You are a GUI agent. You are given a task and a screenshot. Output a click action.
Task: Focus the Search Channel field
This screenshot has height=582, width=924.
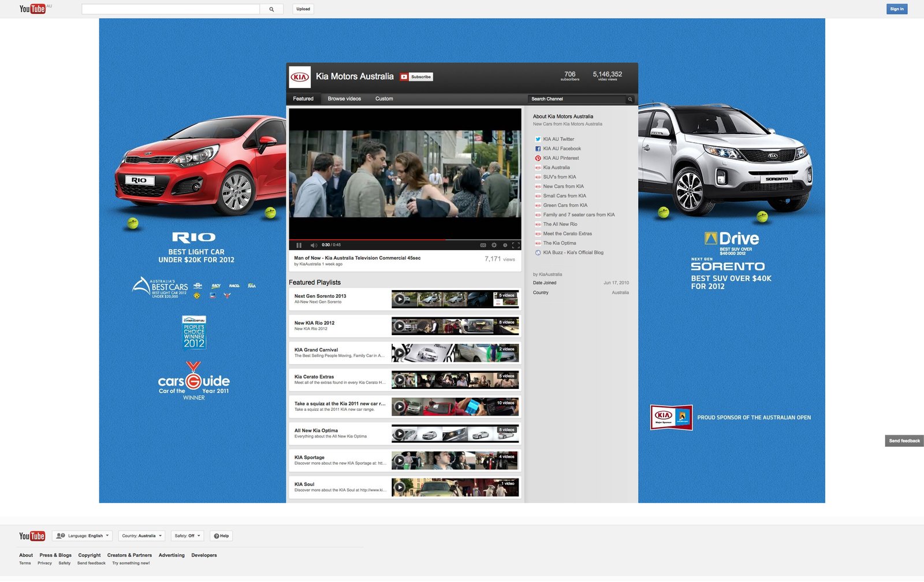[576, 99]
